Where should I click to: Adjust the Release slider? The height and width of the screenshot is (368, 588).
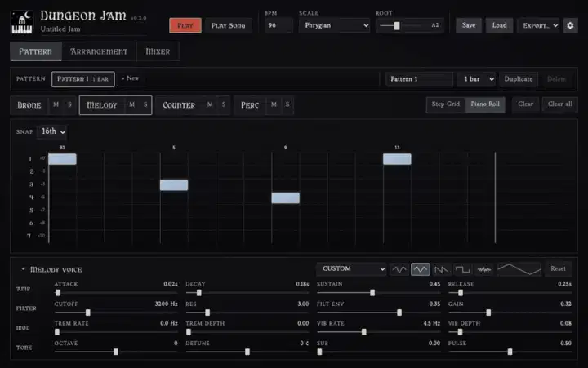tap(510, 293)
